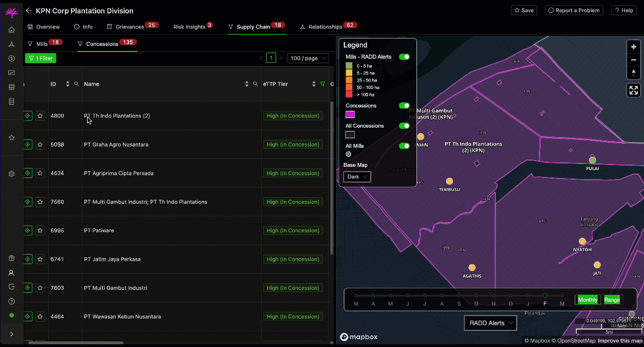Image resolution: width=644 pixels, height=347 pixels.
Task: Open the home icon in the sidebar
Action: point(12,30)
